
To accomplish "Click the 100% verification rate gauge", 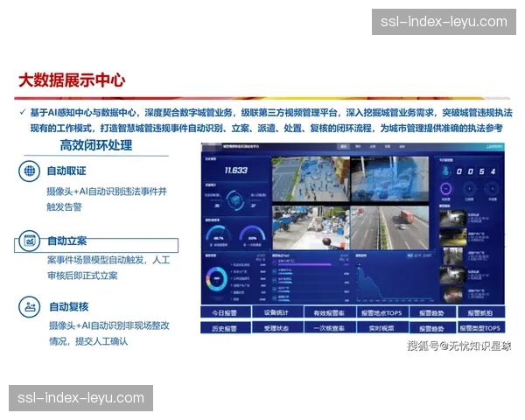I will (x=252, y=234).
